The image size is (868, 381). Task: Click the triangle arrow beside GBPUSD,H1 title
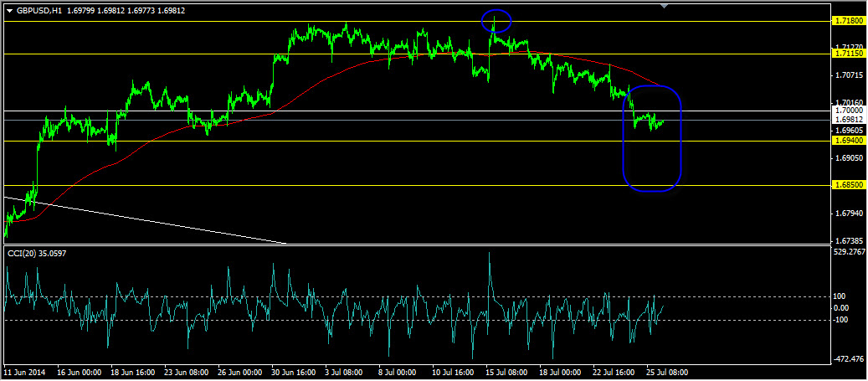tap(9, 11)
